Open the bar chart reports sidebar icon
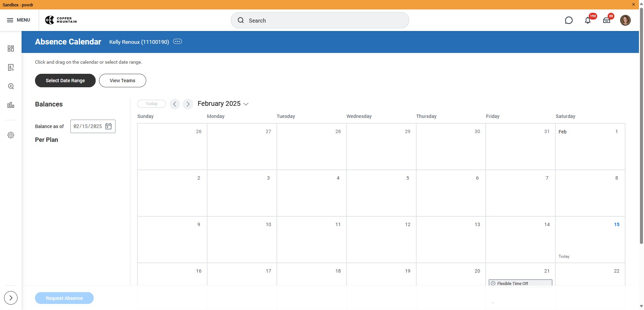Image resolution: width=644 pixels, height=310 pixels. point(11,105)
